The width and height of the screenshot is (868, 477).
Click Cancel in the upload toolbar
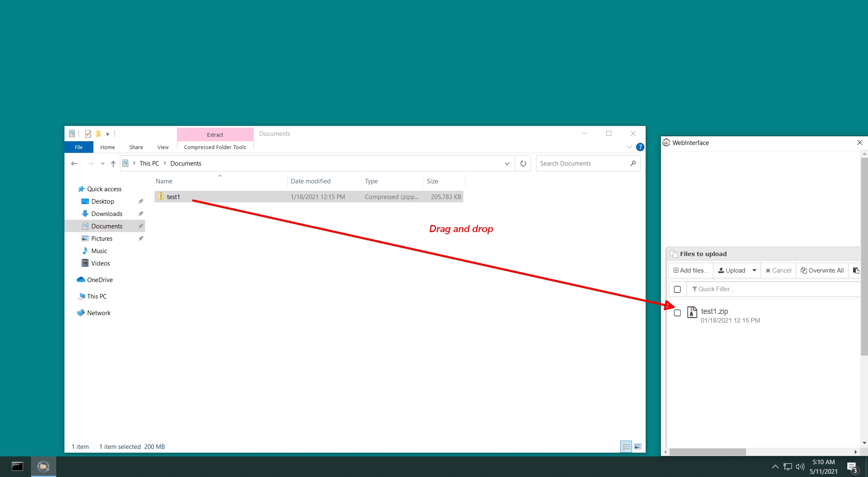click(x=778, y=271)
